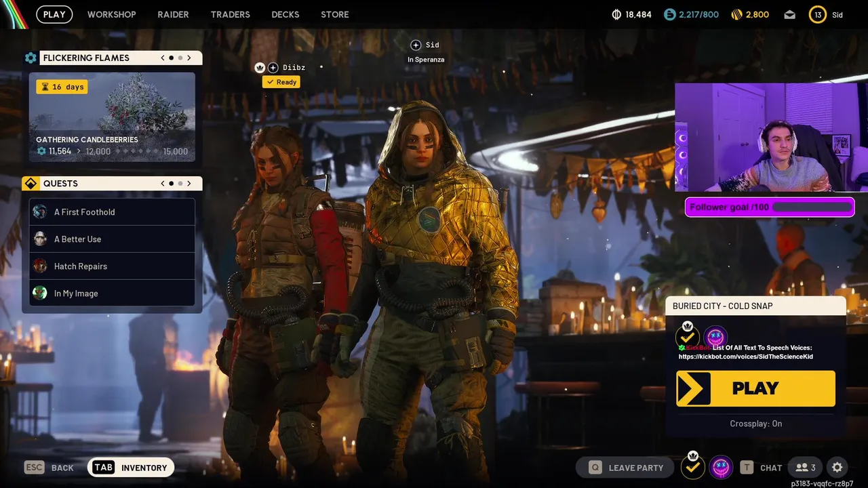The height and width of the screenshot is (488, 868).
Task: Open the RAIDER tab
Action: (173, 14)
